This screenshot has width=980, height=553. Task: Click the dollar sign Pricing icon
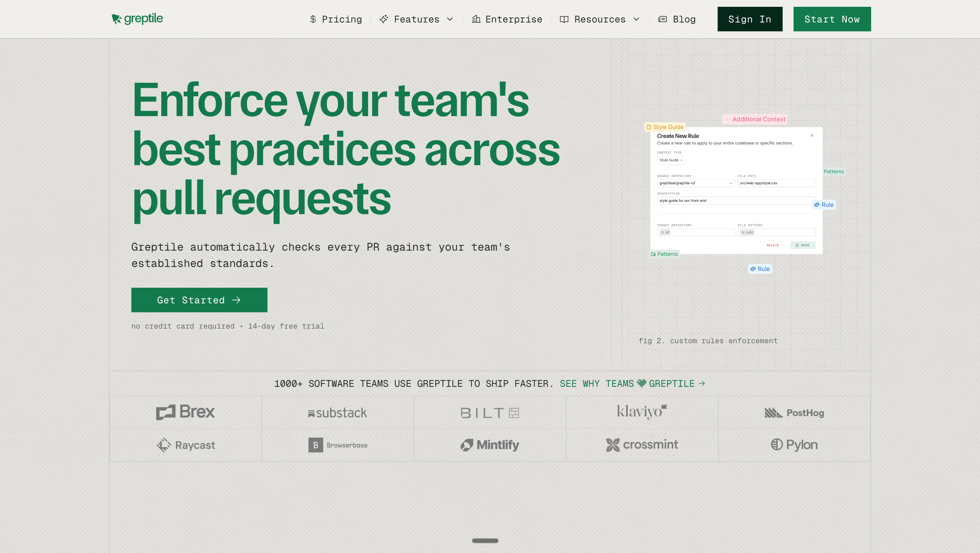point(313,19)
